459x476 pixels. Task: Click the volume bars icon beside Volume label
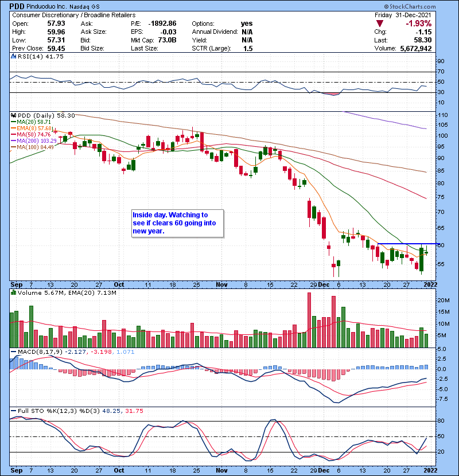point(13,292)
